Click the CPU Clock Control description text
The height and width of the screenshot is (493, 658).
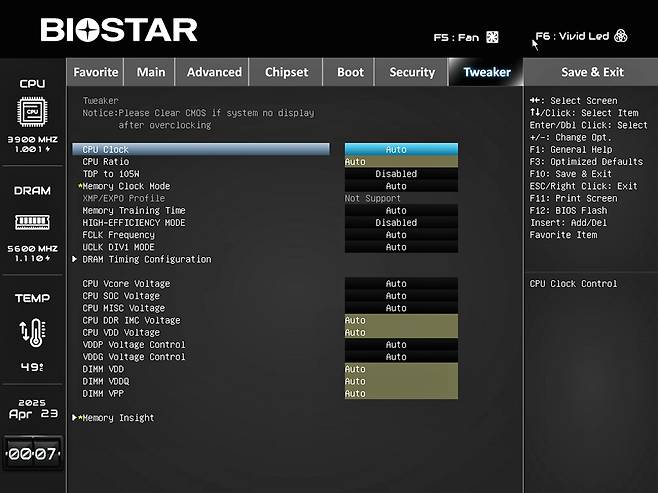pos(573,284)
